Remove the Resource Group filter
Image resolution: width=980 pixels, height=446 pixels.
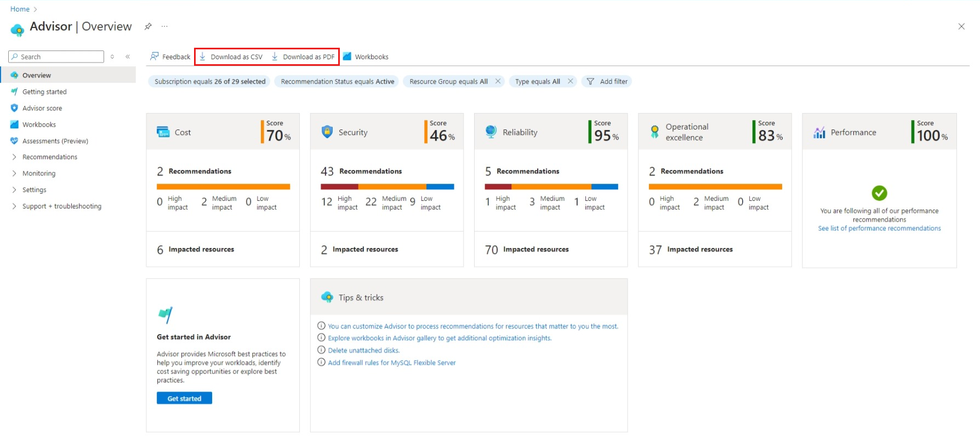point(498,81)
